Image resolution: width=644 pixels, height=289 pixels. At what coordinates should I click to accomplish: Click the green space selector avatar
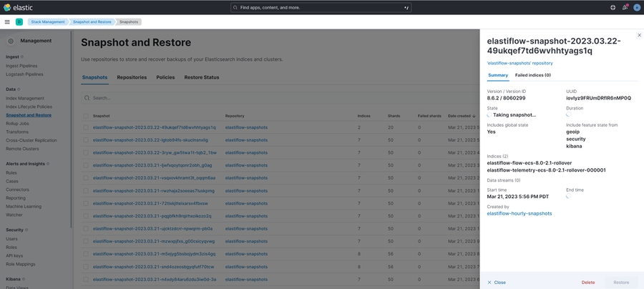point(19,22)
